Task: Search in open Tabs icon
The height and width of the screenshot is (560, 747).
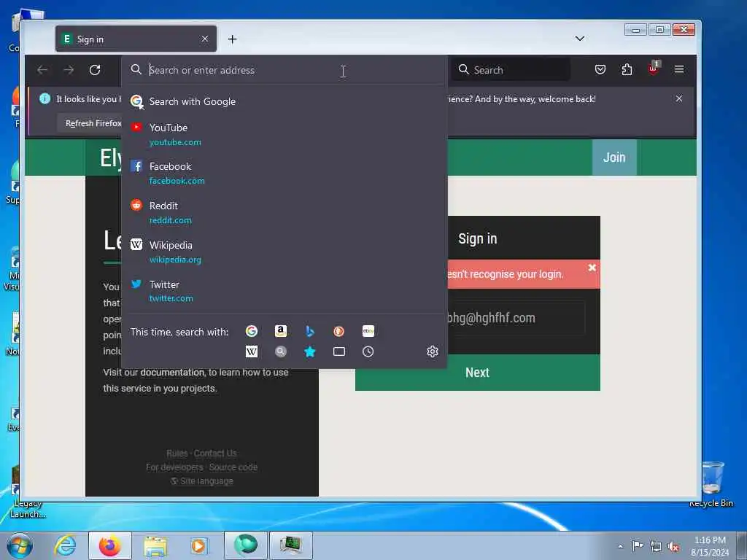Action: [x=338, y=351]
